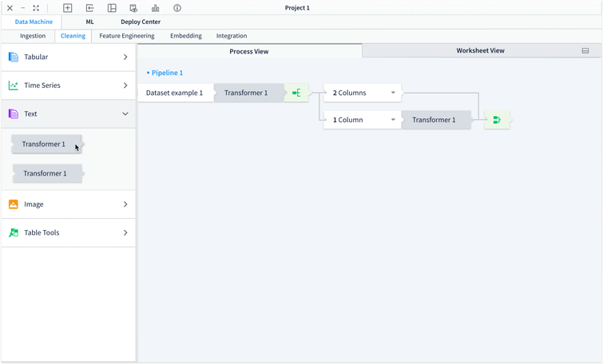Open the 2 Columns dropdown arrow
Image resolution: width=603 pixels, height=364 pixels.
tap(393, 93)
